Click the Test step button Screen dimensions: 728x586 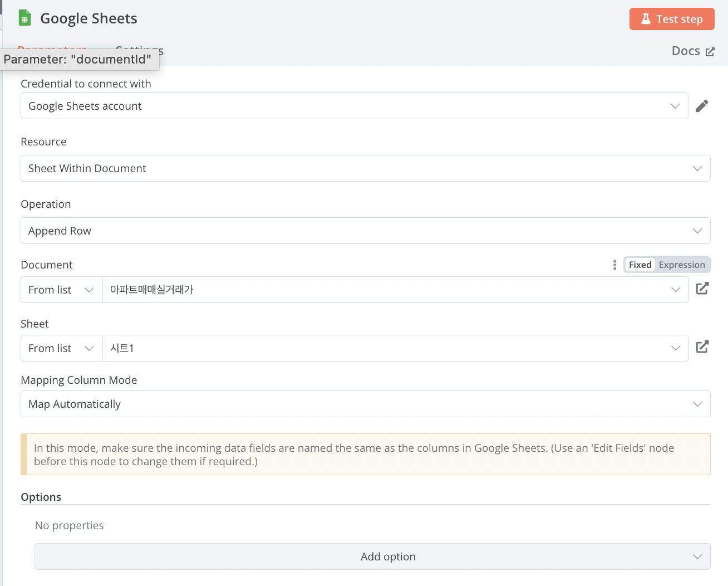click(x=672, y=19)
